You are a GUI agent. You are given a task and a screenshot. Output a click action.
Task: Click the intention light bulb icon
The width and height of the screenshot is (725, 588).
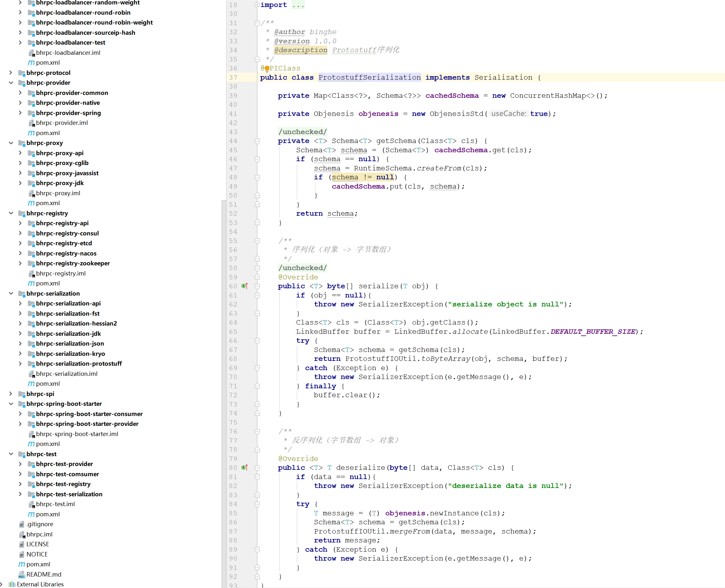(x=267, y=69)
